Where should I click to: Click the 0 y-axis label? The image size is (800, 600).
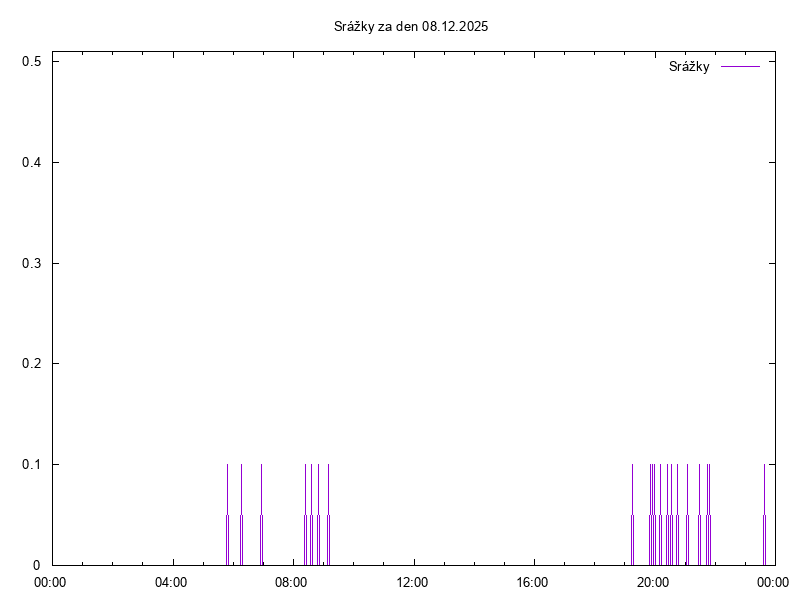37,566
